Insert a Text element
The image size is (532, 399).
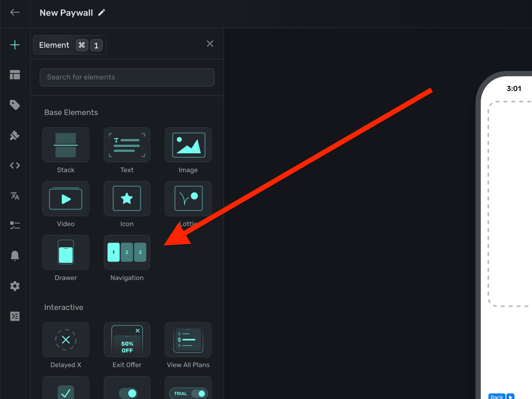pos(127,145)
